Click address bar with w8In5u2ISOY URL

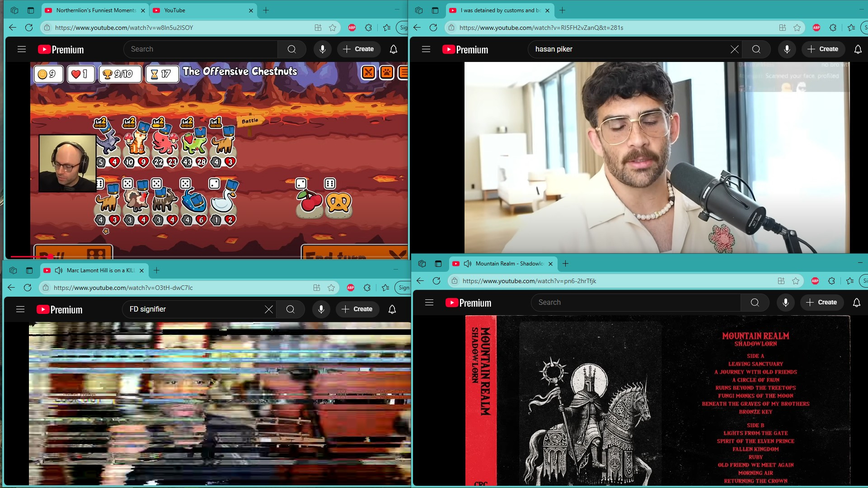coord(181,28)
